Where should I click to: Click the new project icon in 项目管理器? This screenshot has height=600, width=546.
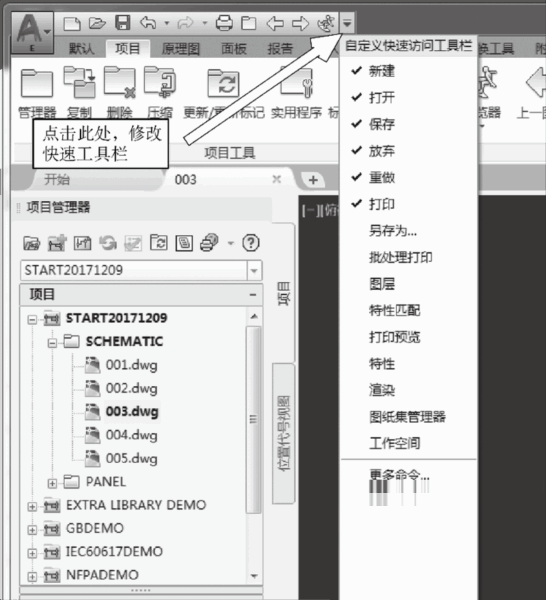coord(57,243)
